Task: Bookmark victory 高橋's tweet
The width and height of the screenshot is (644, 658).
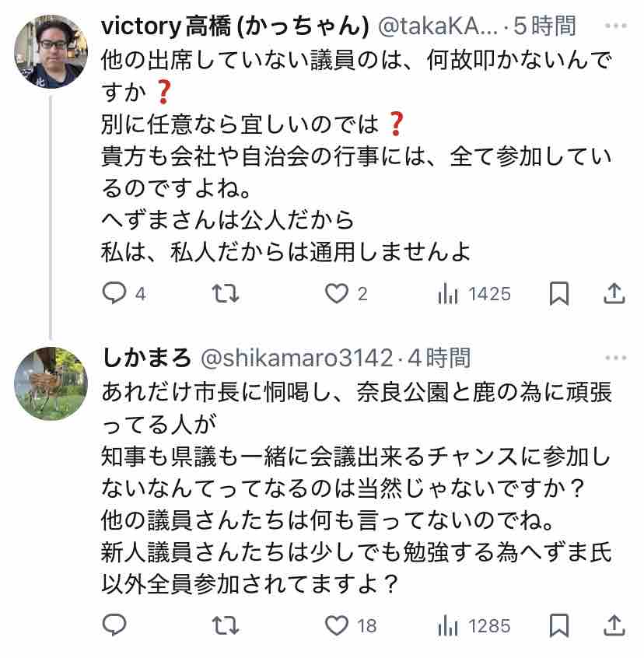Action: (559, 293)
